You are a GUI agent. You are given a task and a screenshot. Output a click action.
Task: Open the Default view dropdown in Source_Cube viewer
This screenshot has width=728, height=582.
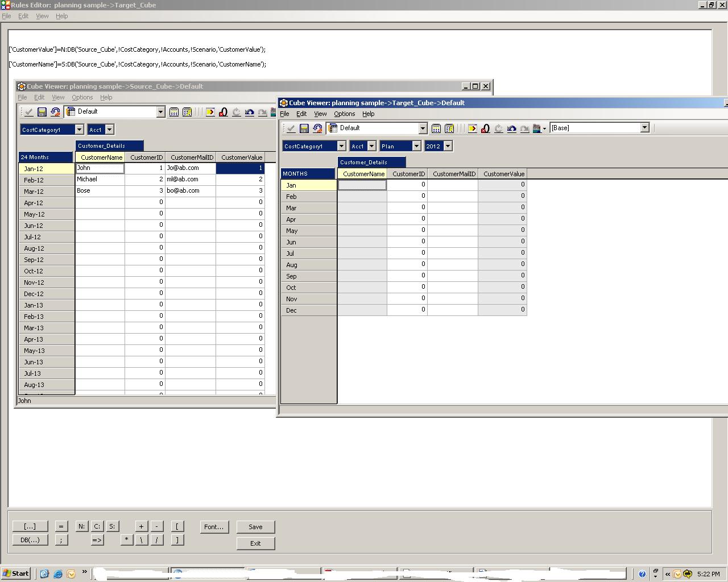point(160,112)
